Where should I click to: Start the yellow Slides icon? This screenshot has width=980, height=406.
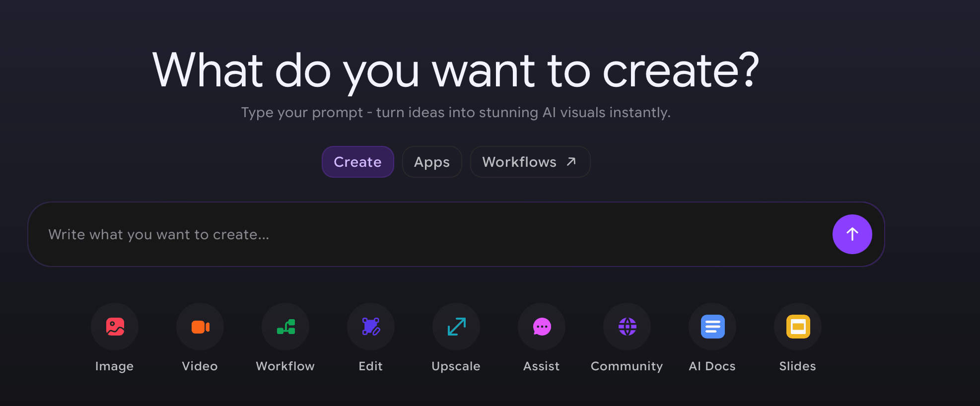[x=798, y=327]
